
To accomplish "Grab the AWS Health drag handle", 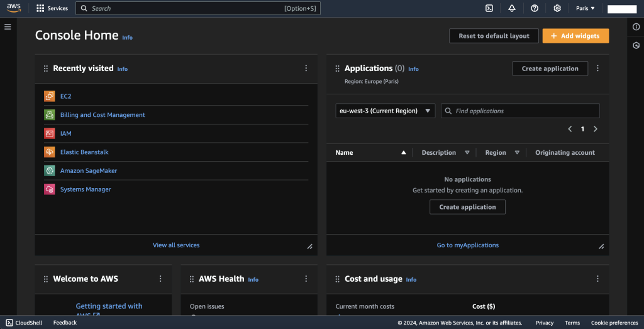I will coord(191,279).
